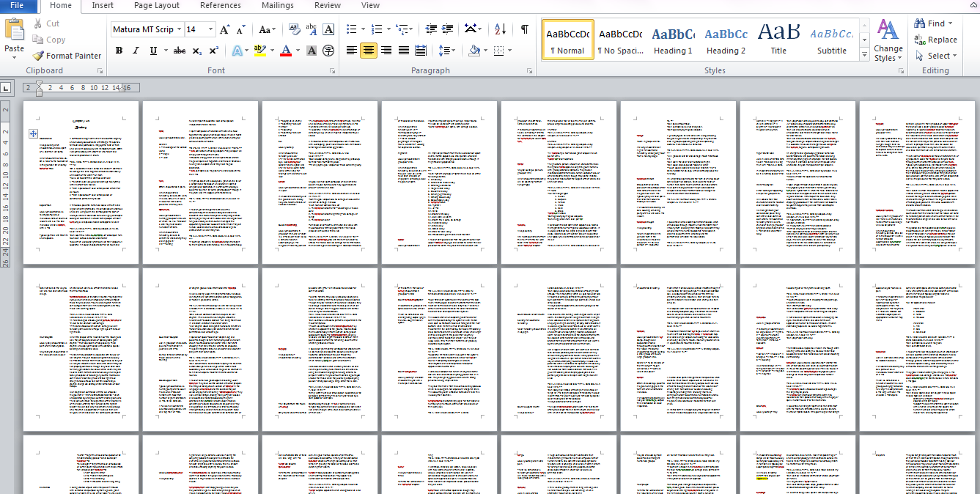Screen dimensions: 980x494
Task: Open the Text Effects button
Action: 237,51
